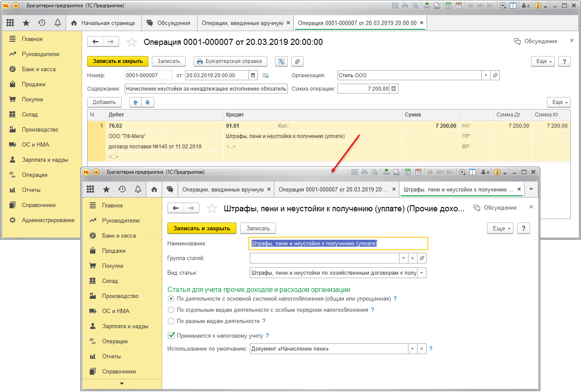The width and height of the screenshot is (581, 392).
Task: Open Зарплата и кадры section in front window
Action: [x=125, y=326]
